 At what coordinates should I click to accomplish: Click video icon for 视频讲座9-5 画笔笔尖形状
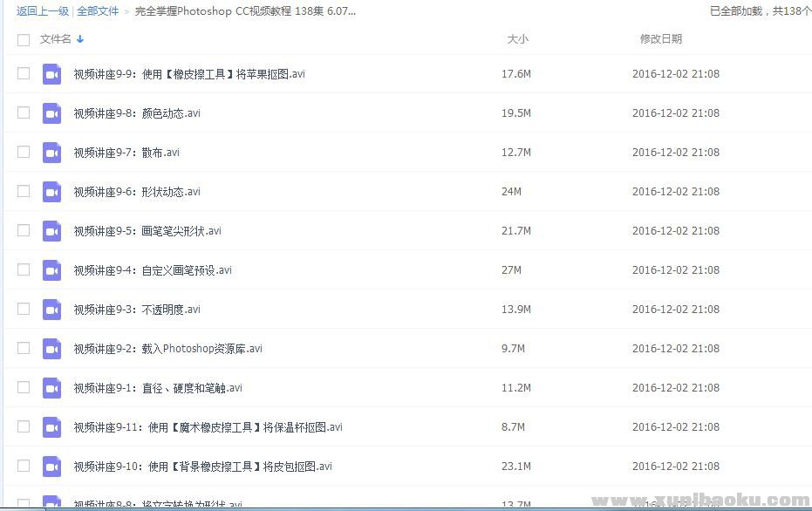click(x=51, y=231)
